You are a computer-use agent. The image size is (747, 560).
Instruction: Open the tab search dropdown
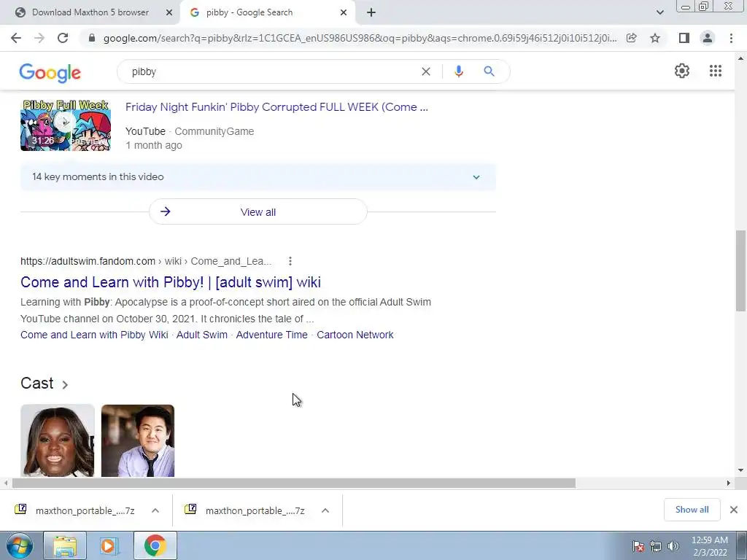click(659, 12)
